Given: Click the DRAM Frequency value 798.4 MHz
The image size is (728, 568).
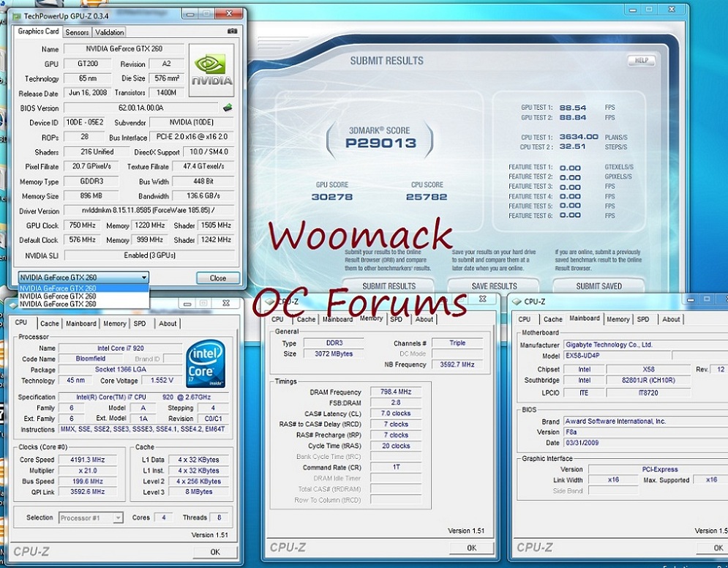Looking at the screenshot, I should point(396,392).
